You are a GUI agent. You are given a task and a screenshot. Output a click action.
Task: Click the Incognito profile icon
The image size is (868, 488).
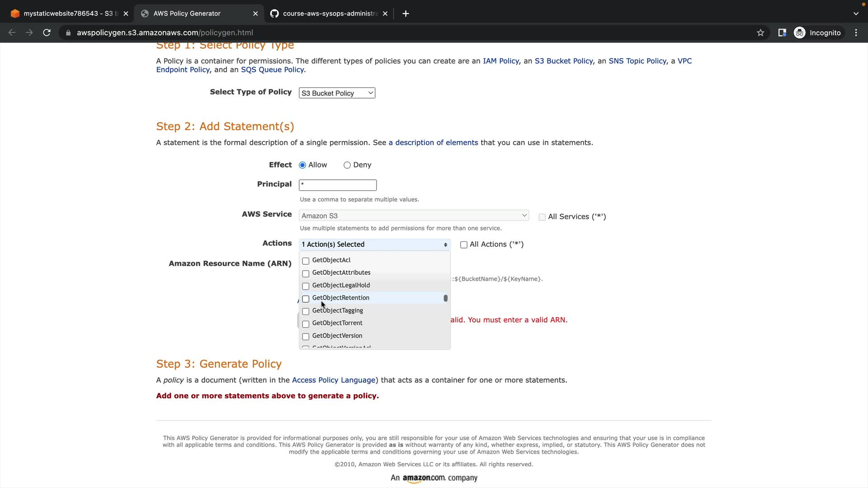(x=800, y=33)
